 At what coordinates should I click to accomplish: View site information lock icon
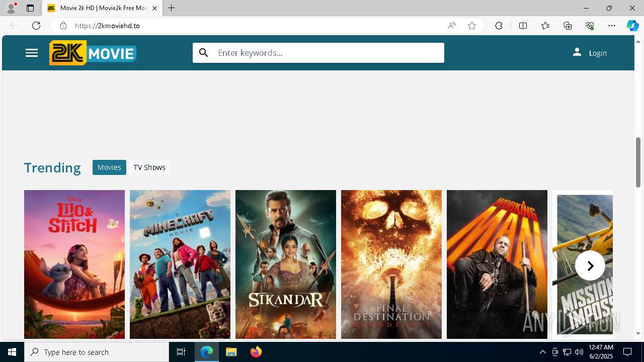63,26
